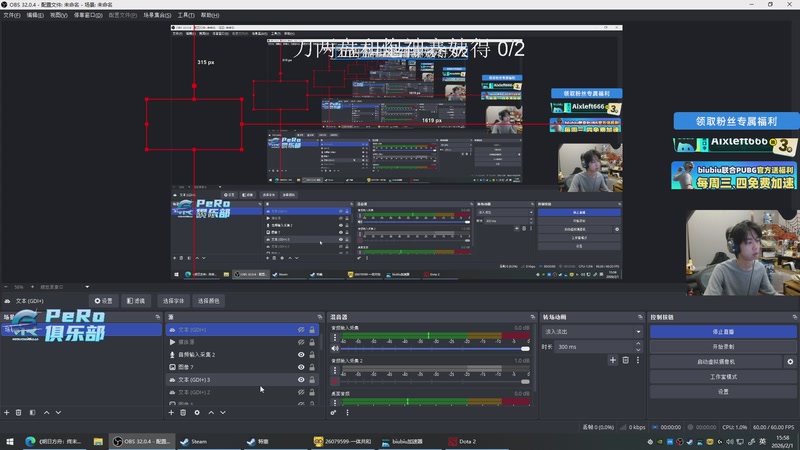The height and width of the screenshot is (450, 800).
Task: Click 选择字体 select font button
Action: pos(173,301)
